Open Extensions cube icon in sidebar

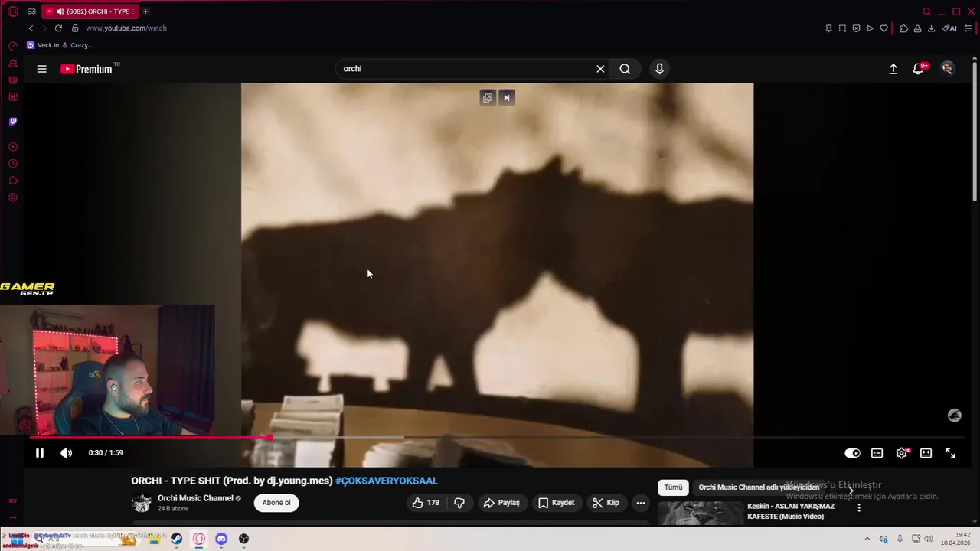(x=13, y=181)
